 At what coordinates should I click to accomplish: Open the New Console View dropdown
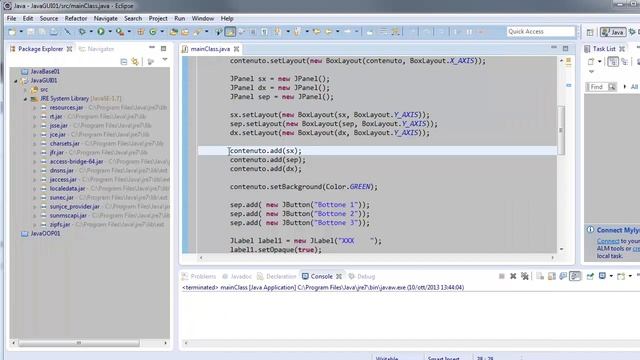pyautogui.click(x=630, y=276)
